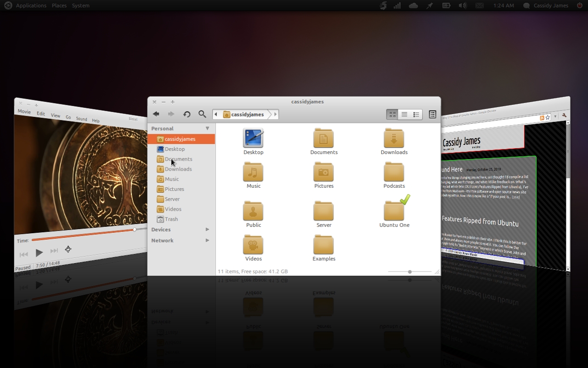The height and width of the screenshot is (368, 588).
Task: Select the Downloads folder icon
Action: (394, 138)
